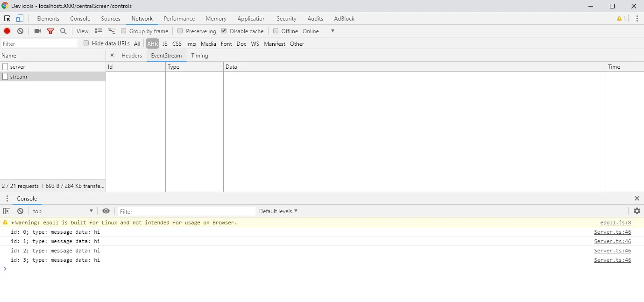The height and width of the screenshot is (302, 644).
Task: Enable Preserve log
Action: (180, 31)
